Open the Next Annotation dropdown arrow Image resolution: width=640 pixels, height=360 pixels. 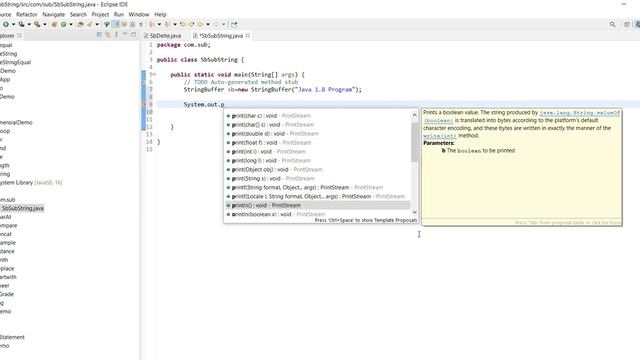pos(159,24)
